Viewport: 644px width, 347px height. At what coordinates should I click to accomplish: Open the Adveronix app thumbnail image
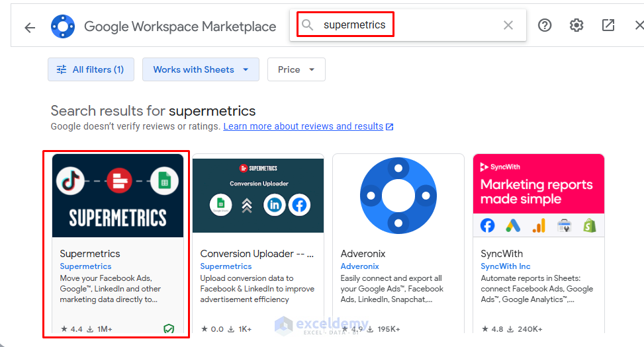click(x=398, y=196)
